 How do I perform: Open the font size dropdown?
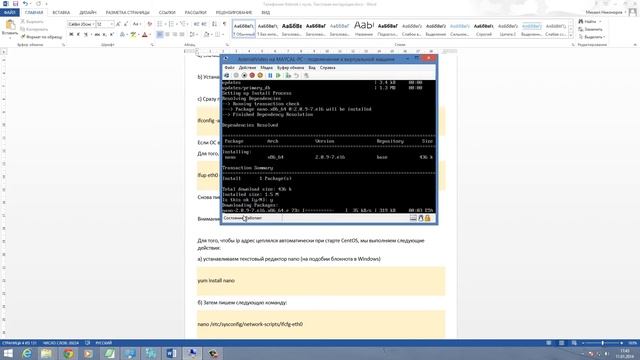click(x=111, y=24)
